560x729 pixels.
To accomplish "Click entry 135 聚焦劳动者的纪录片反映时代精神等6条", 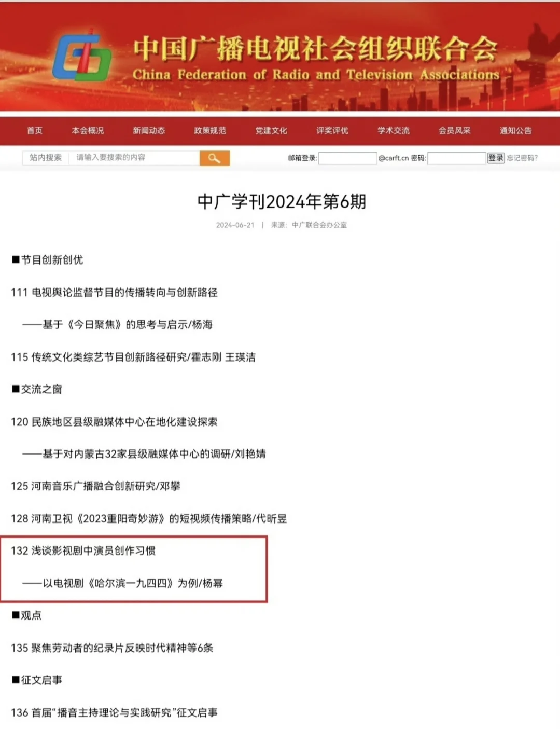I will point(112,648).
